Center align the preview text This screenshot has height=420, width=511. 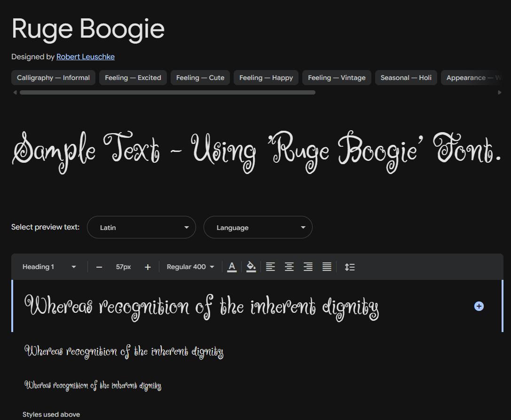289,267
